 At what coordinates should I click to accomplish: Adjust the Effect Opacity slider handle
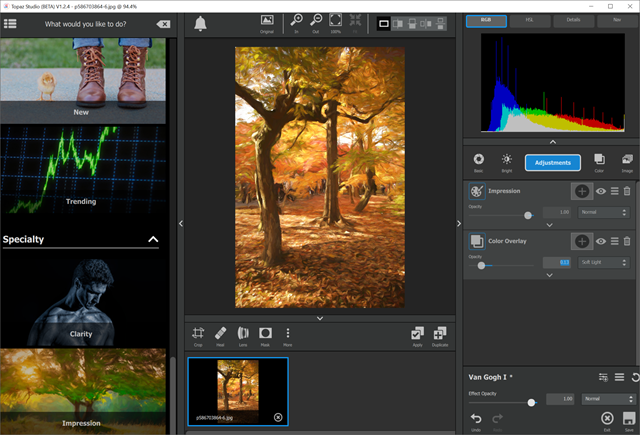[x=531, y=402]
